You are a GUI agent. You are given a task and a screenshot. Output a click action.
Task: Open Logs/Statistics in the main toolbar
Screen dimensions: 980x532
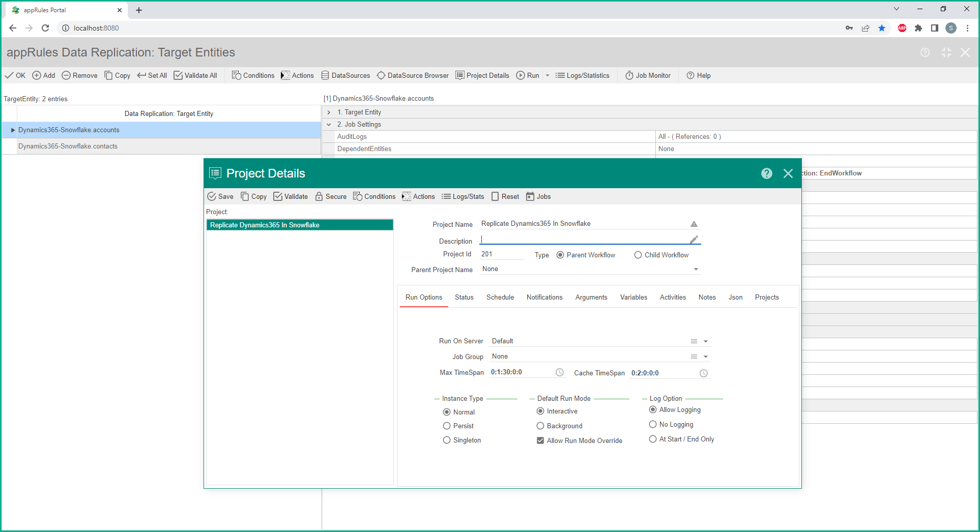(x=582, y=75)
